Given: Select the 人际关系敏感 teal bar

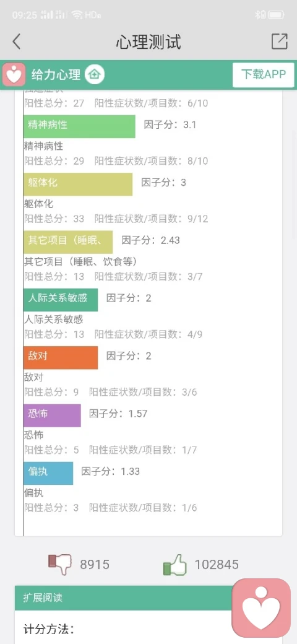Looking at the screenshot, I should pos(61,300).
